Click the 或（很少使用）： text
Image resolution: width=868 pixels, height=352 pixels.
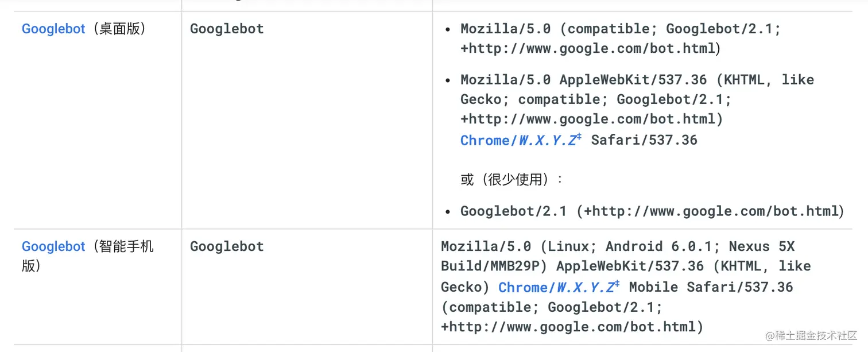512,180
